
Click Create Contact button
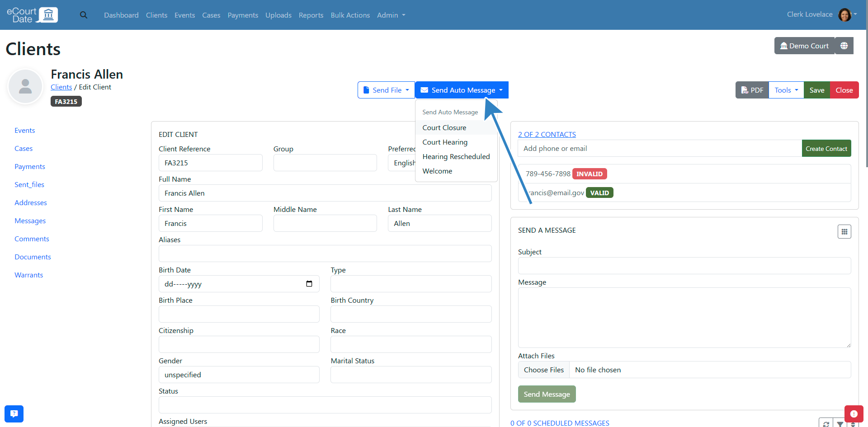click(x=826, y=148)
